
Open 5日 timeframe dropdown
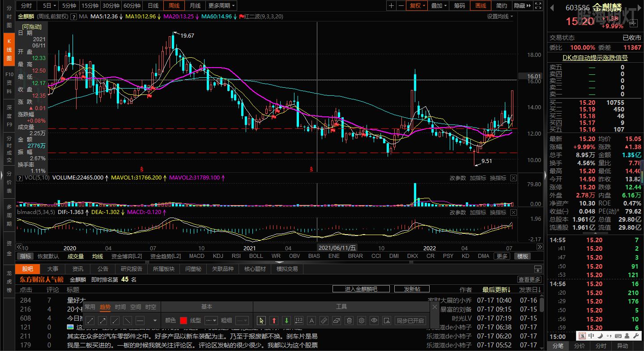49,5
